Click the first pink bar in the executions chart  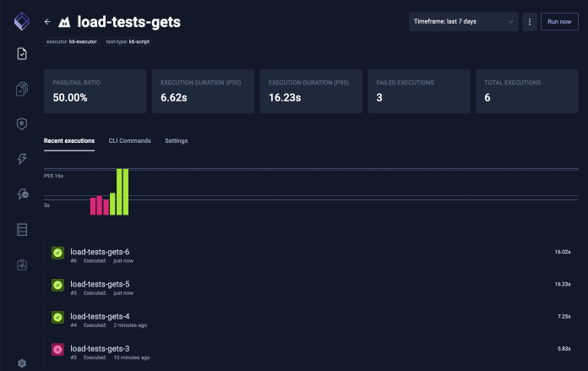point(93,206)
